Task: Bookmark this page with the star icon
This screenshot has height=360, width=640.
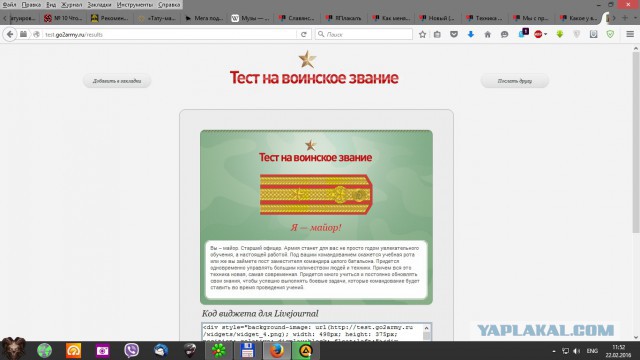Action: coord(422,35)
